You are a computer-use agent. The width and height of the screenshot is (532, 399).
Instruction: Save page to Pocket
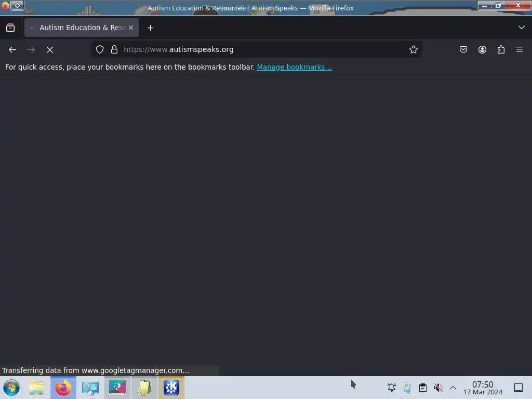[x=463, y=49]
